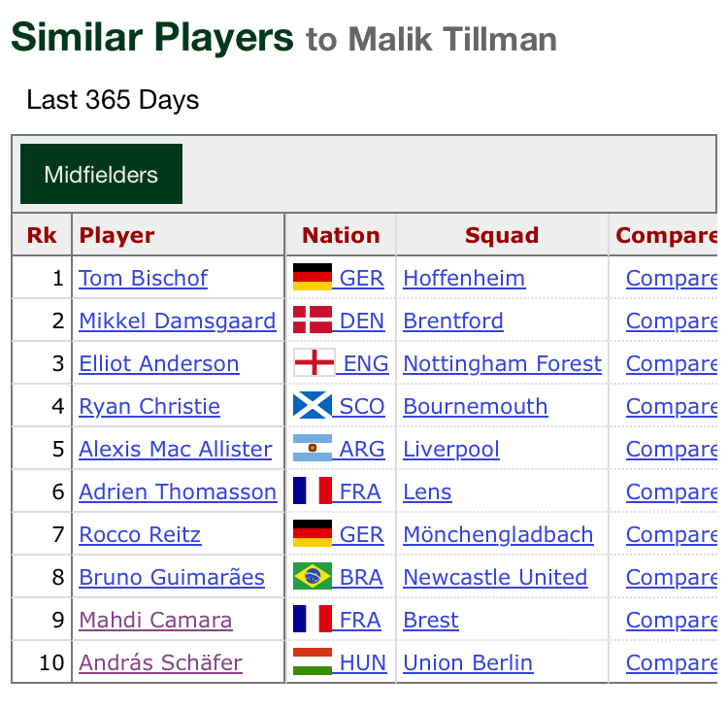
Task: Open the Nottingham Forest squad link
Action: click(x=503, y=364)
